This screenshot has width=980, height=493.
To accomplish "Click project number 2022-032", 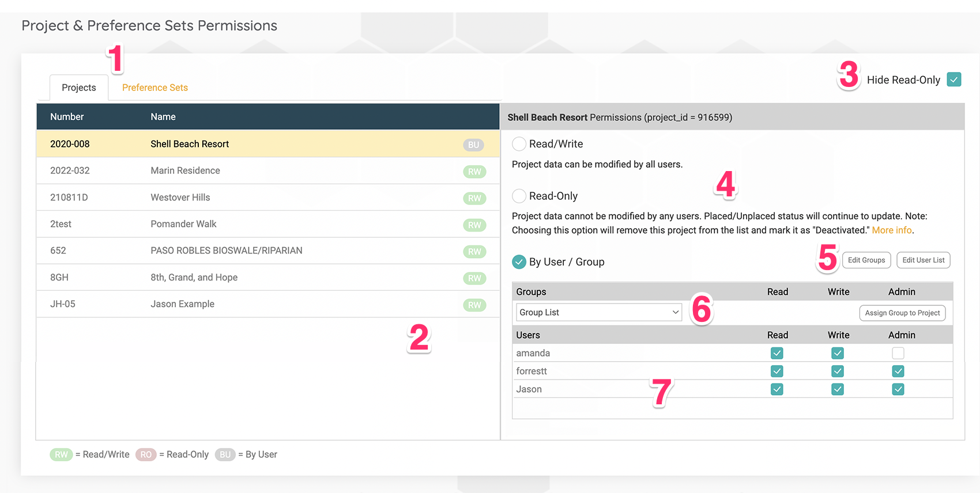I will point(70,170).
